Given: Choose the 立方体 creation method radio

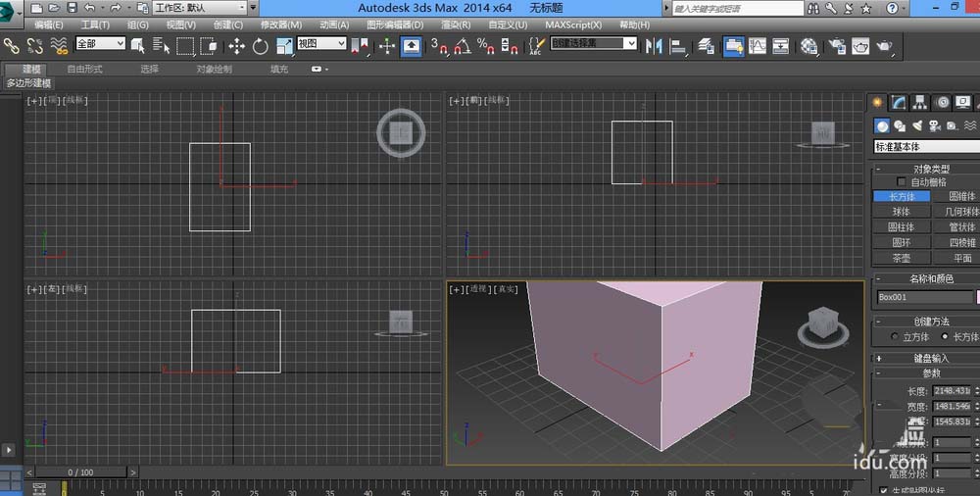Looking at the screenshot, I should (894, 337).
